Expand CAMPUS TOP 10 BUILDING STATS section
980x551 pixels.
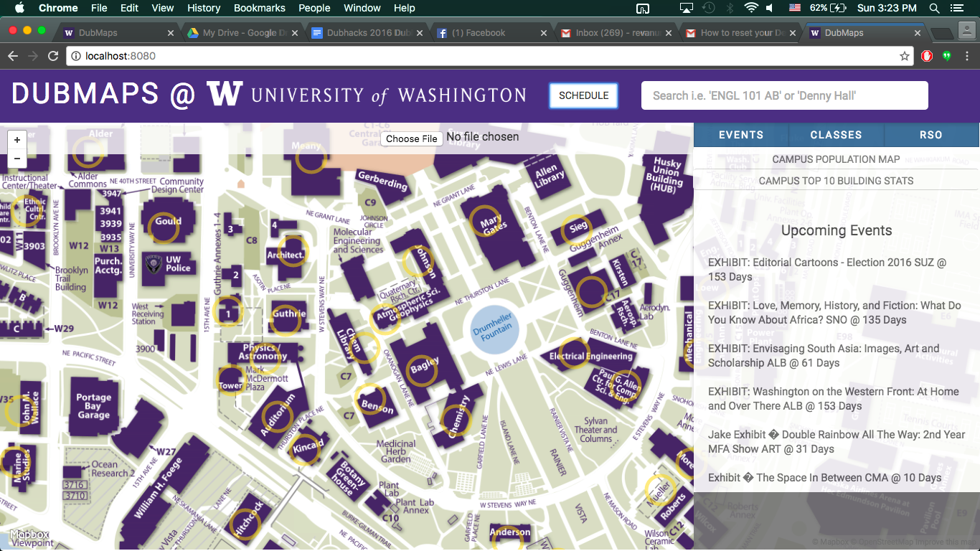[836, 181]
